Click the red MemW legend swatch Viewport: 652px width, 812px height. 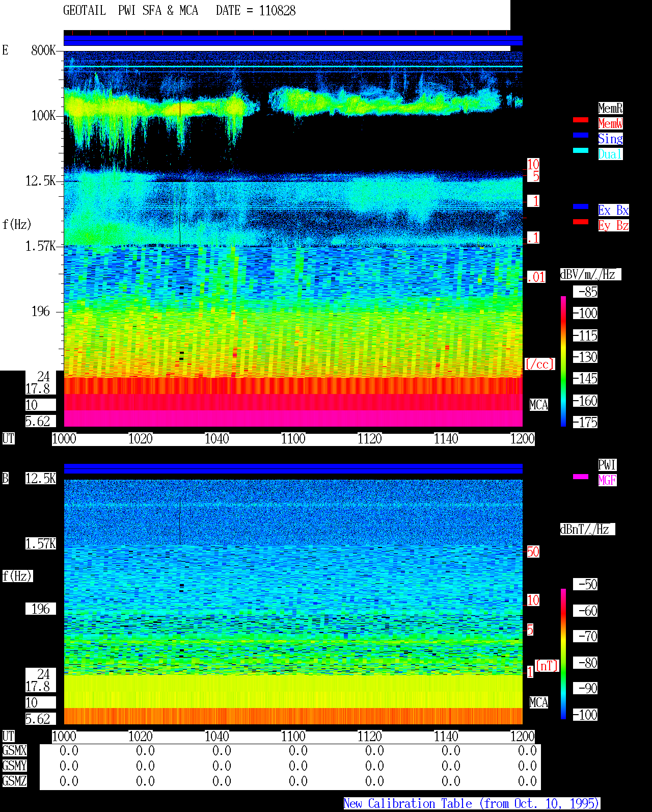(581, 120)
